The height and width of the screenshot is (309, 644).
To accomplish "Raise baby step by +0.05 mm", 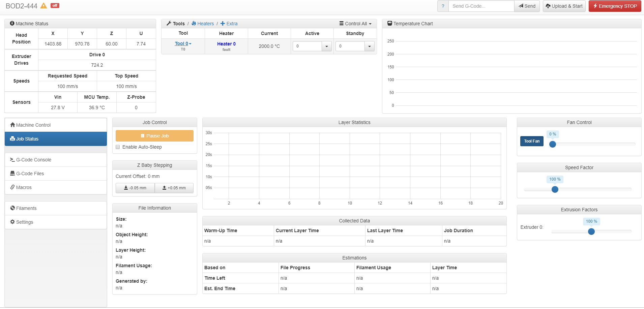I will (174, 188).
